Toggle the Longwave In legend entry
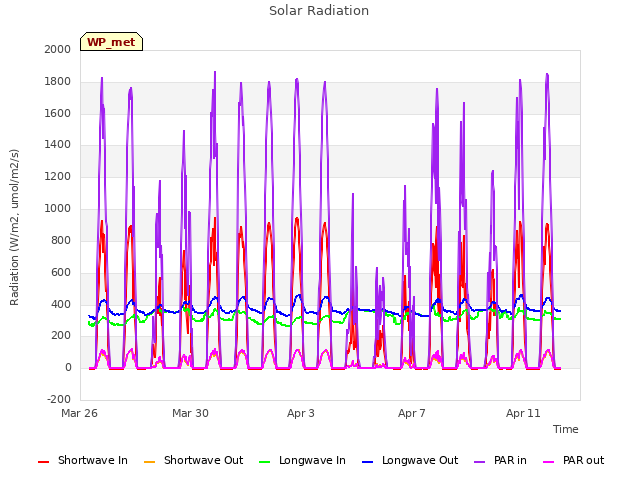 (302, 460)
